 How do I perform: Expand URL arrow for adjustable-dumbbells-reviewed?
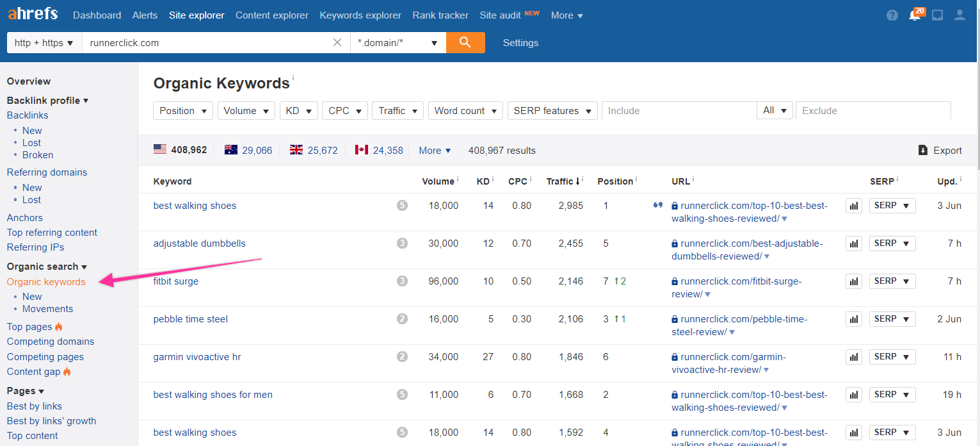click(767, 256)
